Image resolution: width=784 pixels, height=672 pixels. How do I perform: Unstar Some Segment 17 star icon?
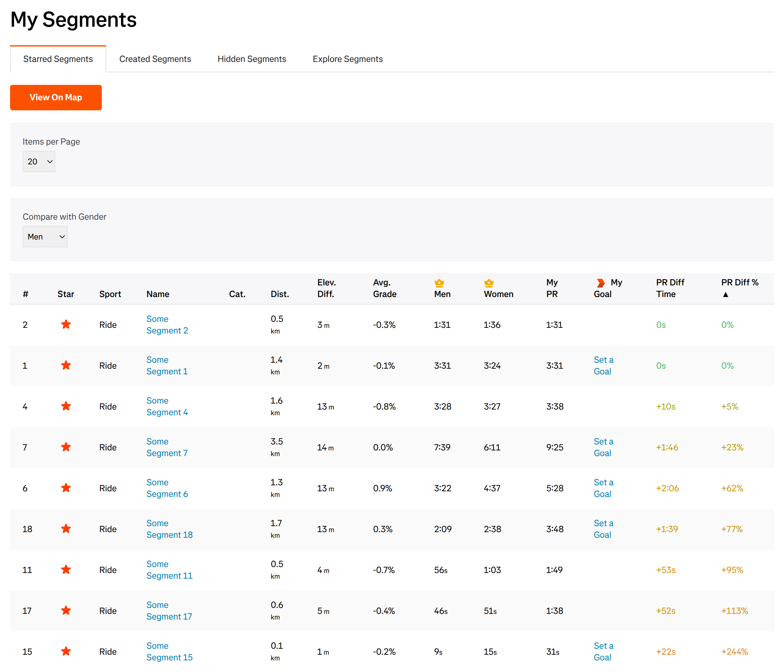66,610
